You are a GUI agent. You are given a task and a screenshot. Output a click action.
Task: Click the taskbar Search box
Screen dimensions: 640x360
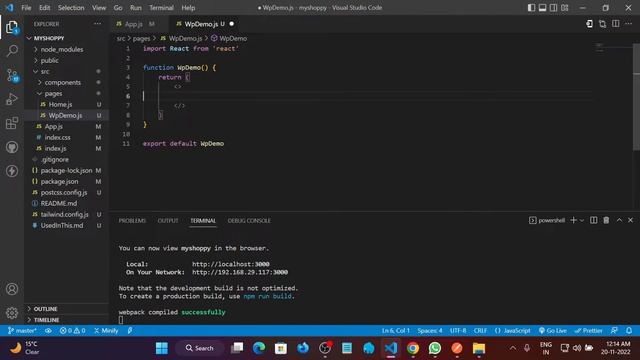click(x=200, y=348)
